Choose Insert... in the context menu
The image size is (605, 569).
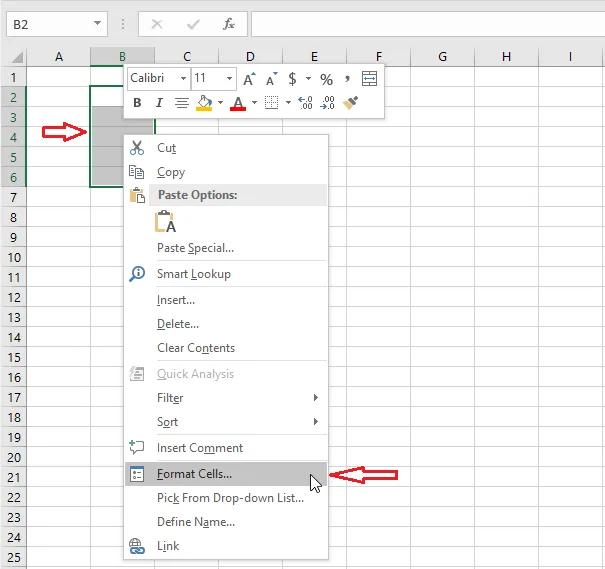[226, 300]
